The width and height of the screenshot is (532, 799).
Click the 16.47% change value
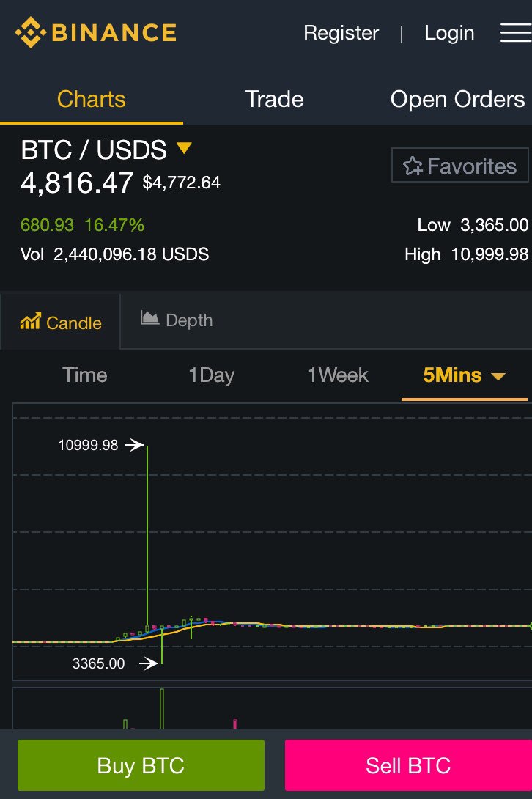pos(114,225)
